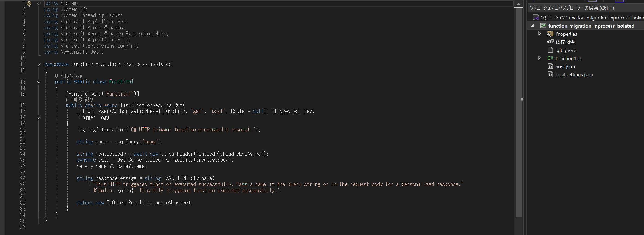Collapse the namespace block
644x235 pixels.
click(x=39, y=64)
